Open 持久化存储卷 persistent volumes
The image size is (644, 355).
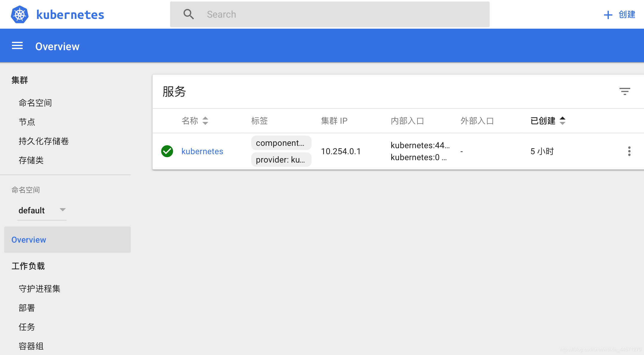tap(44, 141)
